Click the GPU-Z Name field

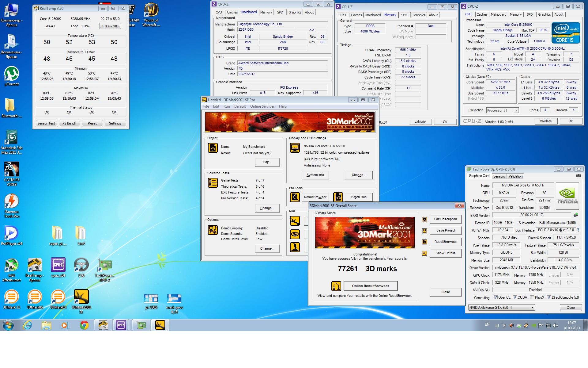(523, 185)
